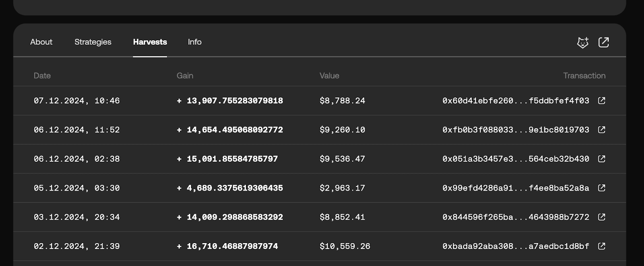Switch to the About tab
Viewport: 644px width, 266px height.
[41, 42]
